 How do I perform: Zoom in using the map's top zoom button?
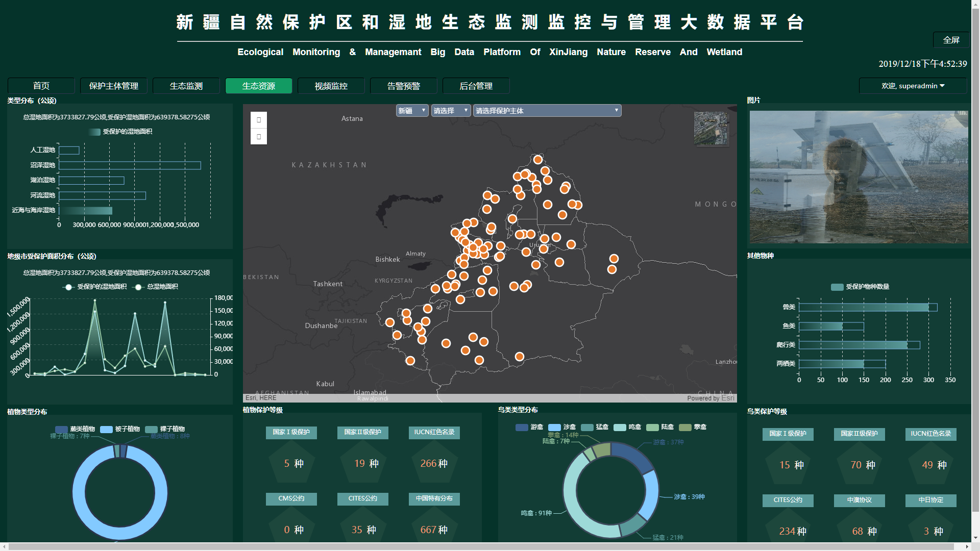(259, 120)
